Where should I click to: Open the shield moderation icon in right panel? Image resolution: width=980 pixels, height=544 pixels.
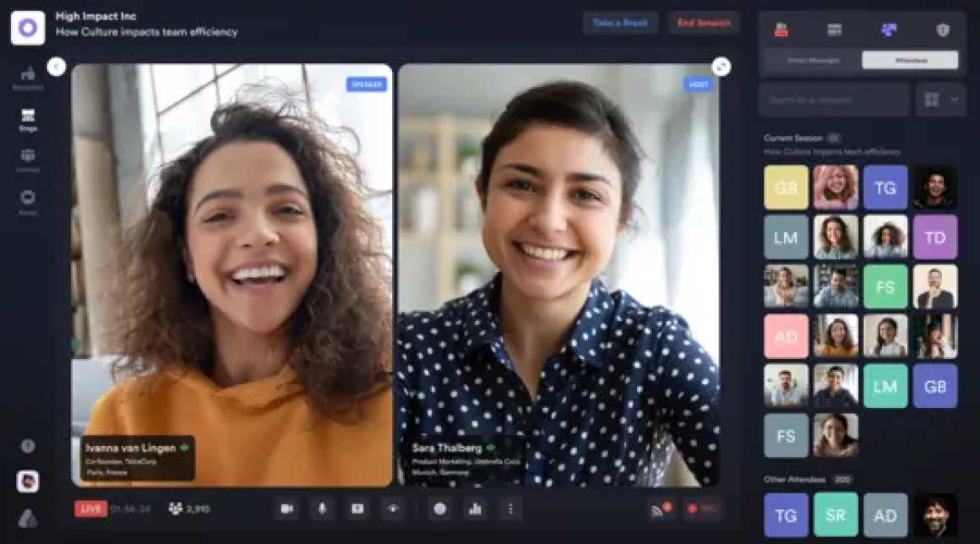tap(943, 30)
